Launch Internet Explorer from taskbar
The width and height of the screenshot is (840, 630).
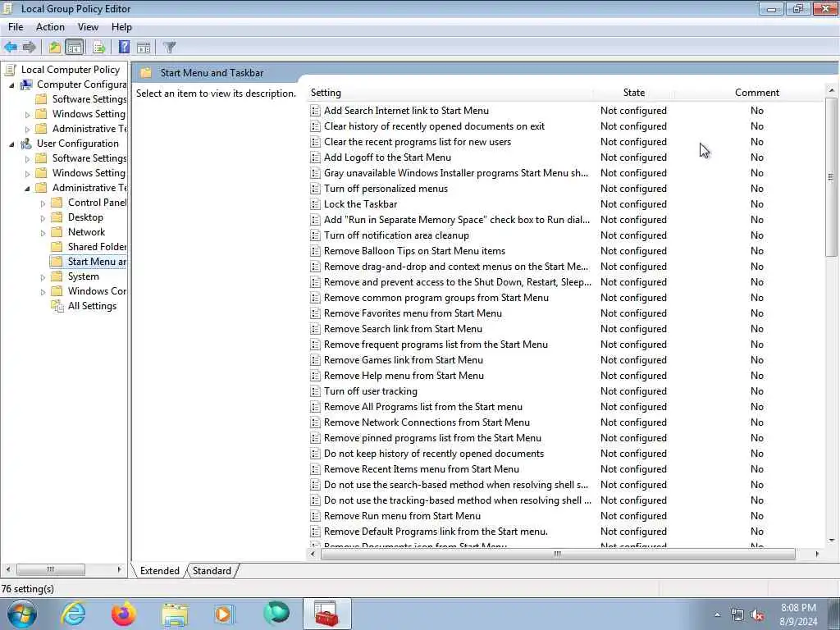tap(73, 614)
